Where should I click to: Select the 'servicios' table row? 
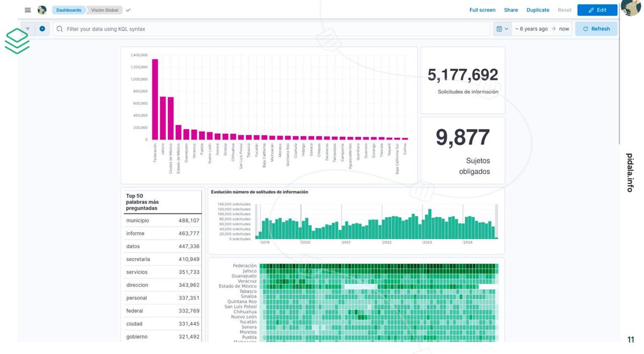pos(163,272)
